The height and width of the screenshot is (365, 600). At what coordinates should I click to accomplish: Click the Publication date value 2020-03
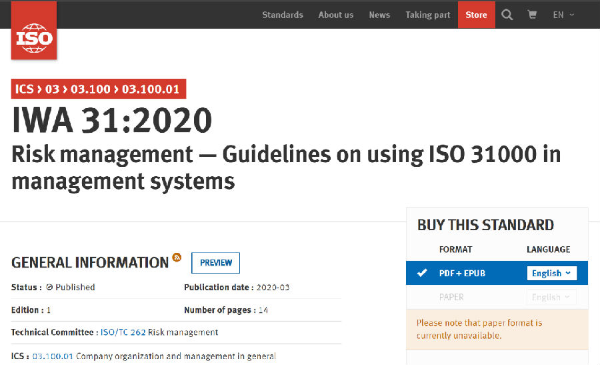273,287
